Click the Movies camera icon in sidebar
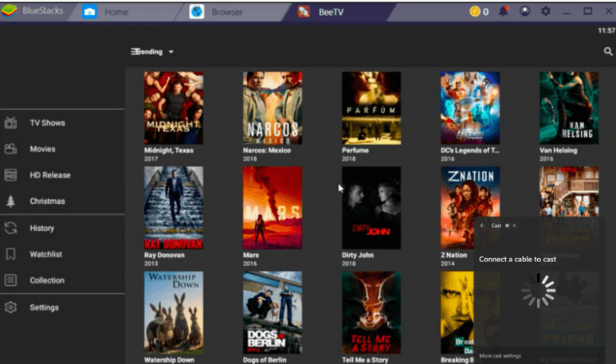Image resolution: width=616 pixels, height=364 pixels. (x=11, y=149)
